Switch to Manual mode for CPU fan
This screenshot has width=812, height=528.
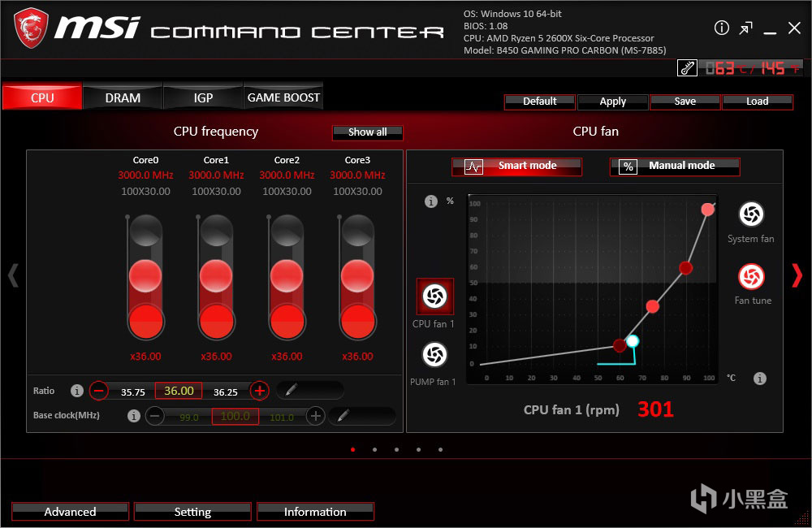(675, 167)
